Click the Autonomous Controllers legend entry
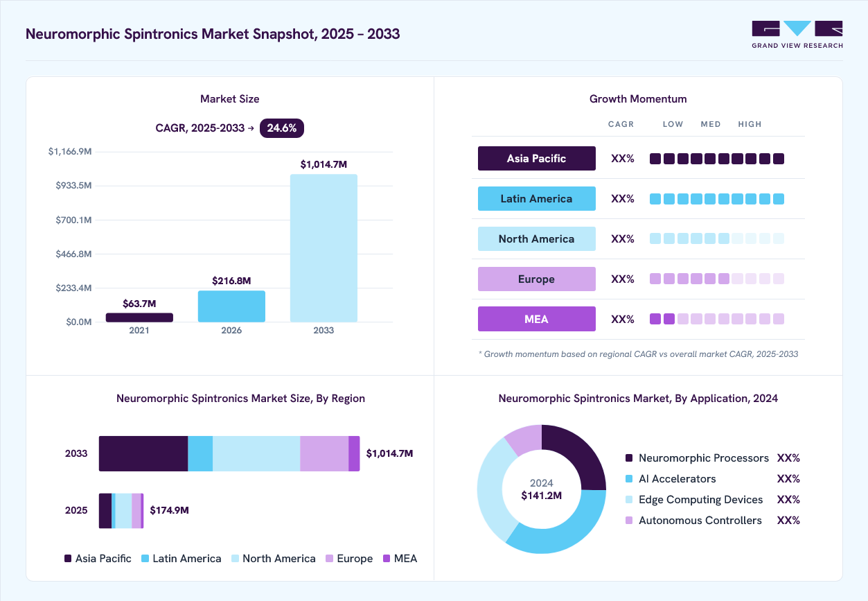Viewport: 868px width, 601px height. point(712,521)
